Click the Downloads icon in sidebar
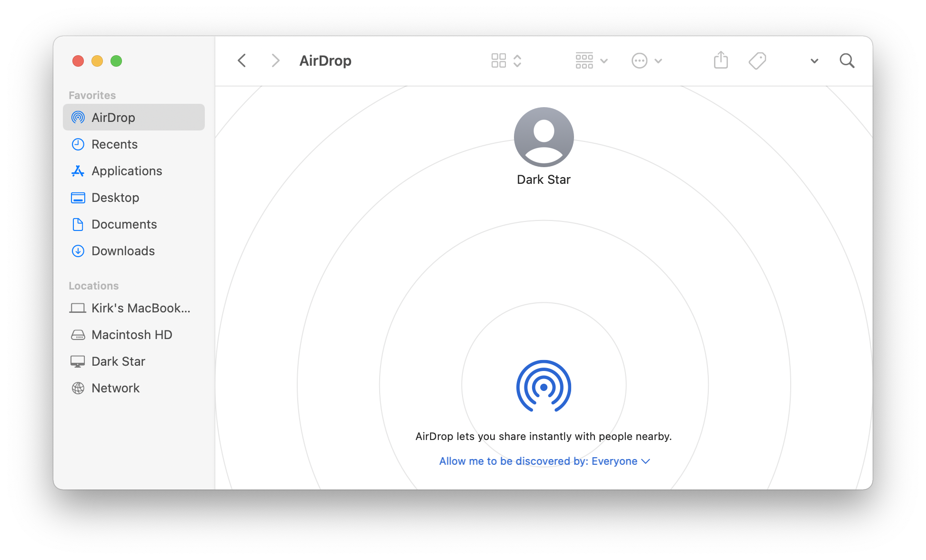Screen dimensions: 926x560 coord(78,250)
